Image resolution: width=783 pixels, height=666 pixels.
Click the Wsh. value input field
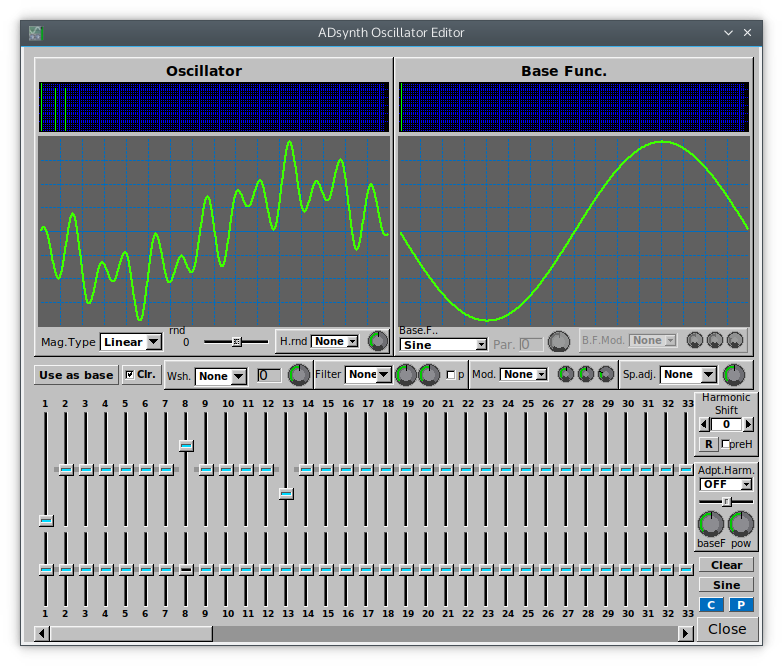(x=269, y=375)
